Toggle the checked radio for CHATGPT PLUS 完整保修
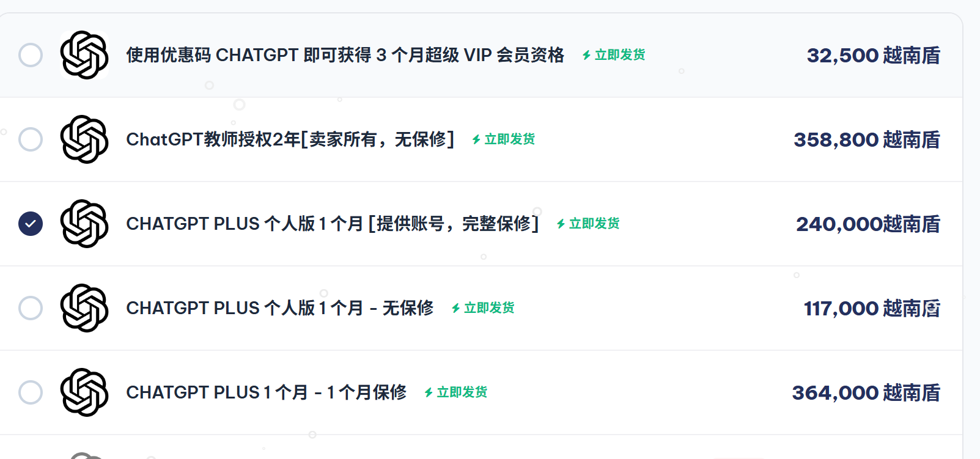Image resolution: width=980 pixels, height=459 pixels. click(31, 224)
